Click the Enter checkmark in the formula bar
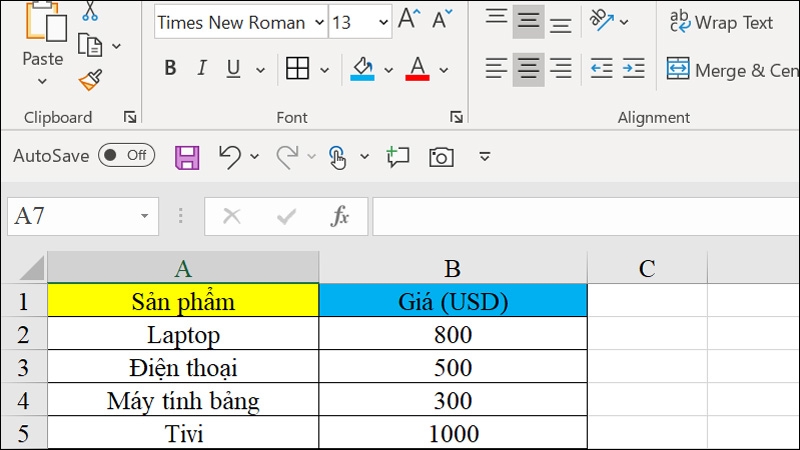This screenshot has height=450, width=800. (286, 217)
